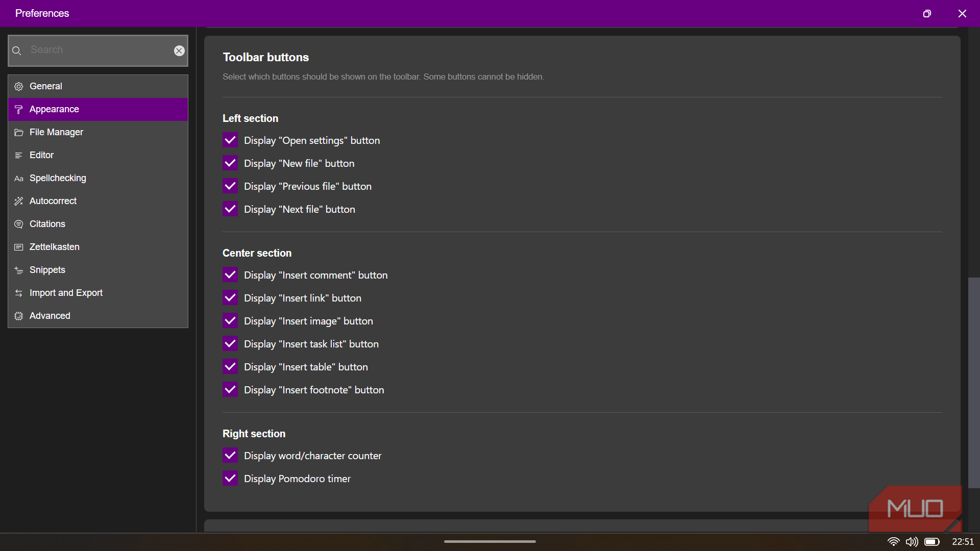Uncheck Display "Insert table" button
This screenshot has width=980, height=551.
pos(230,367)
